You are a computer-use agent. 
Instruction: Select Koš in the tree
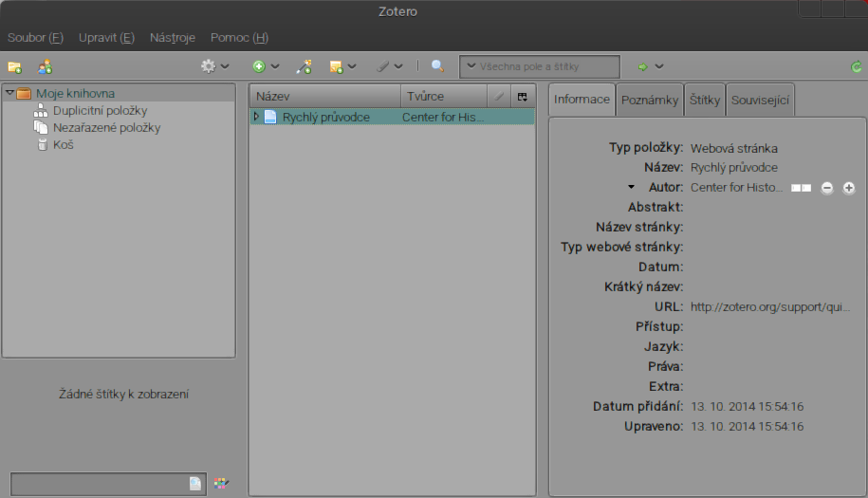(64, 145)
